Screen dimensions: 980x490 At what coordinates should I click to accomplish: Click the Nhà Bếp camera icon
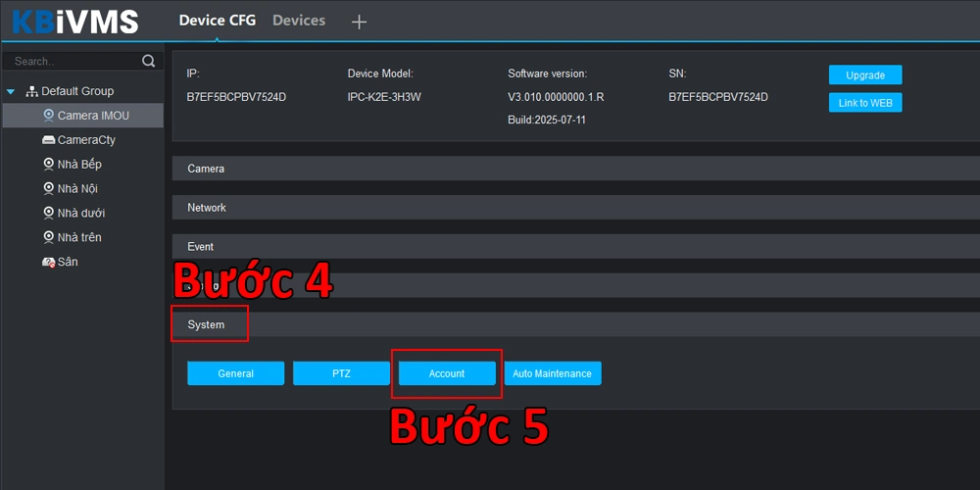(49, 165)
